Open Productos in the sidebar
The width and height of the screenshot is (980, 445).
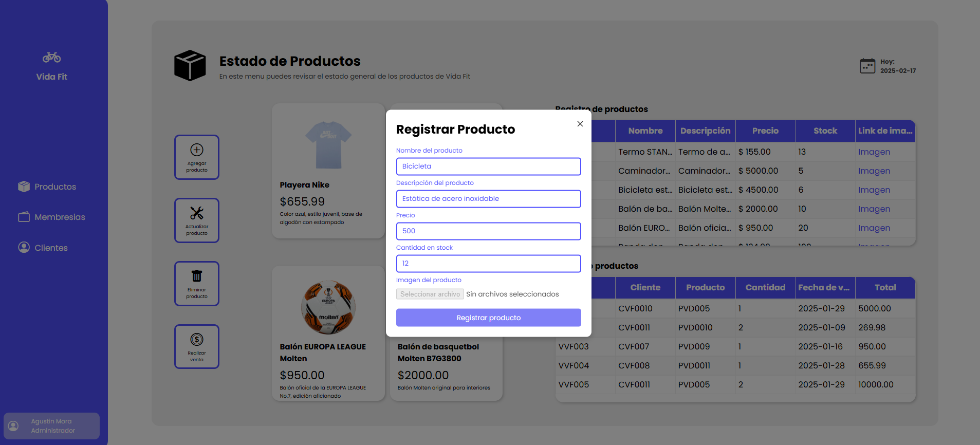pyautogui.click(x=47, y=187)
